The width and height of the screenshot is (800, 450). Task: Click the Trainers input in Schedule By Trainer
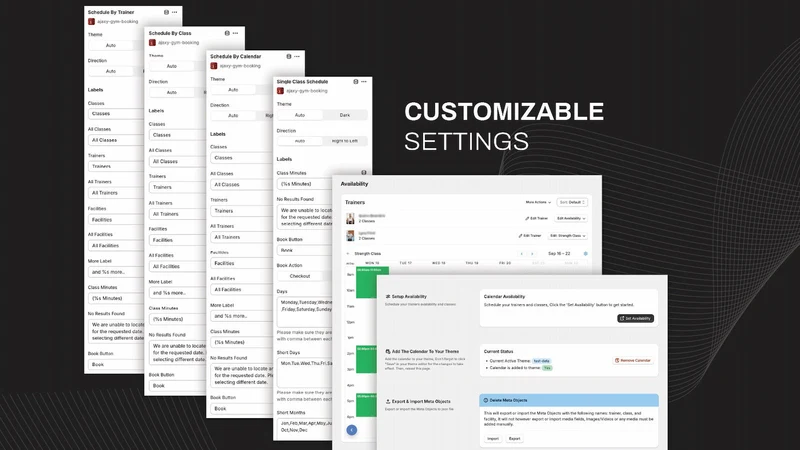point(116,166)
